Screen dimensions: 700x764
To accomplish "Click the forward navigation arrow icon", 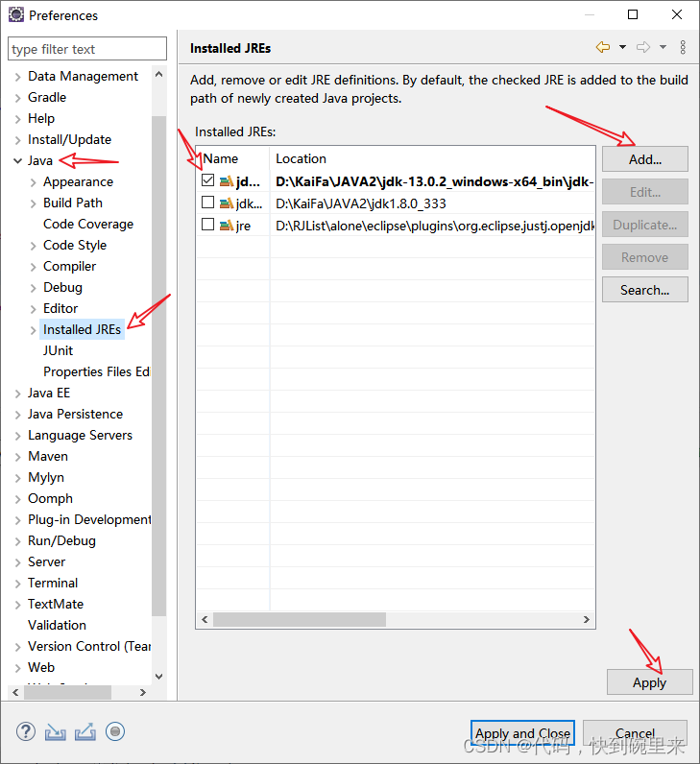I will pos(643,47).
